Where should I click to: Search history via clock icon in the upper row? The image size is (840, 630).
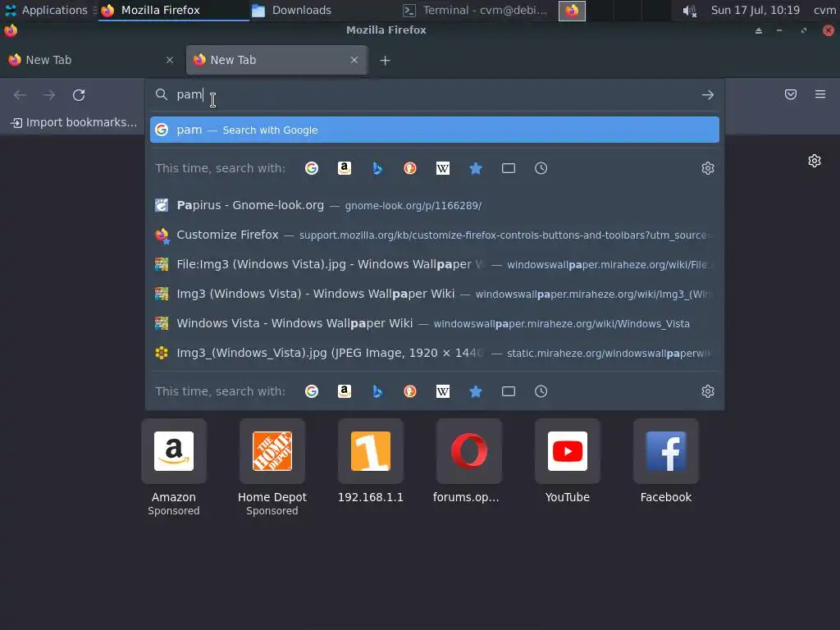click(541, 168)
